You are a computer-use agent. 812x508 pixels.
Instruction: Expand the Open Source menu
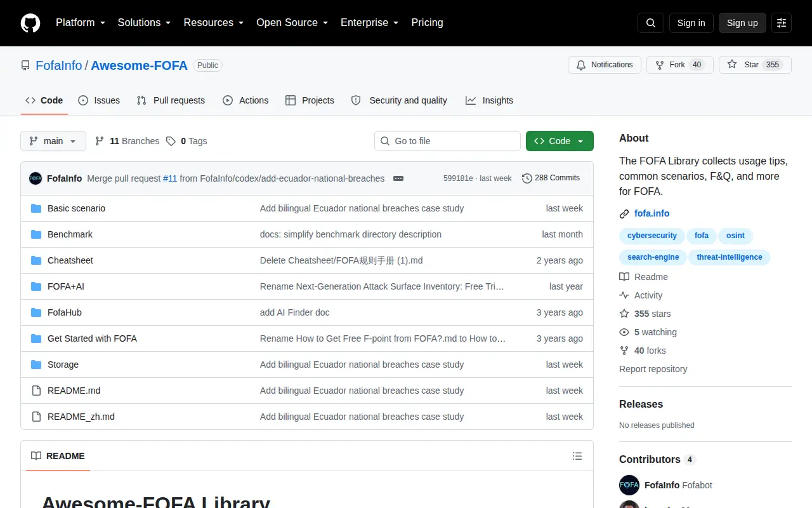click(x=292, y=22)
